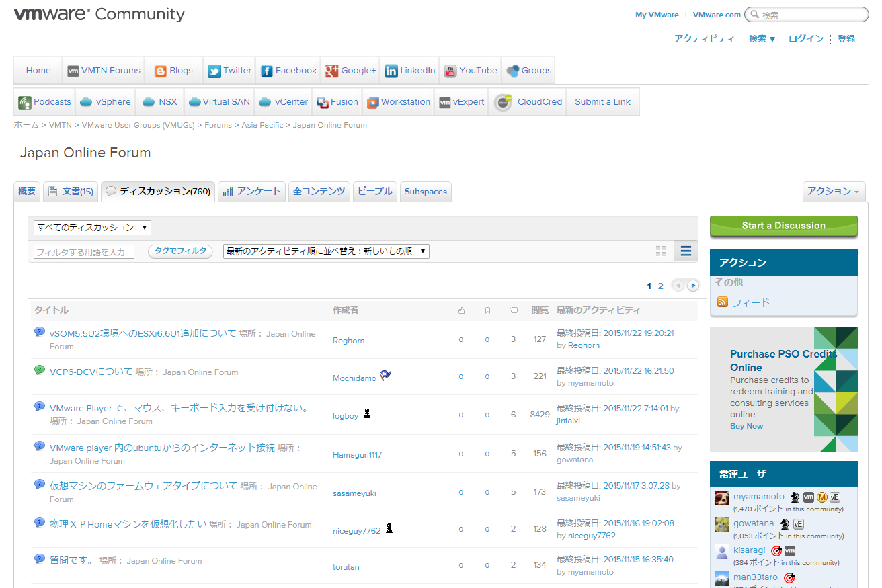The width and height of the screenshot is (882, 588).
Task: Click the Buy Now link
Action: (747, 426)
